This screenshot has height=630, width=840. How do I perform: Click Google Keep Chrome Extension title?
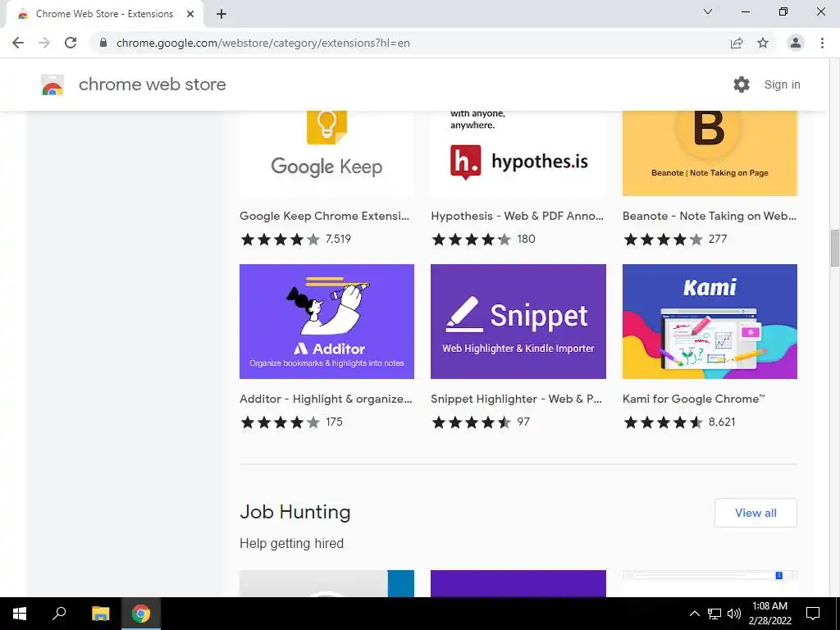point(324,216)
